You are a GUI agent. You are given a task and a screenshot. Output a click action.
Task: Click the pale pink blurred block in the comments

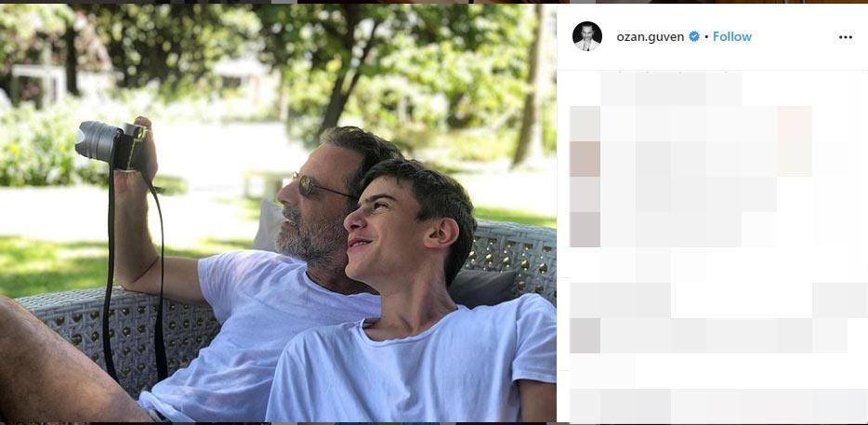click(795, 124)
